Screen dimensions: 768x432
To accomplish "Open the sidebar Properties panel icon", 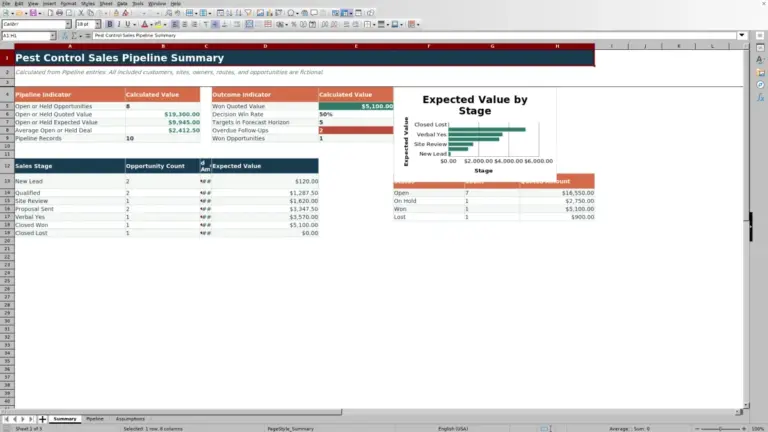I will click(x=760, y=47).
